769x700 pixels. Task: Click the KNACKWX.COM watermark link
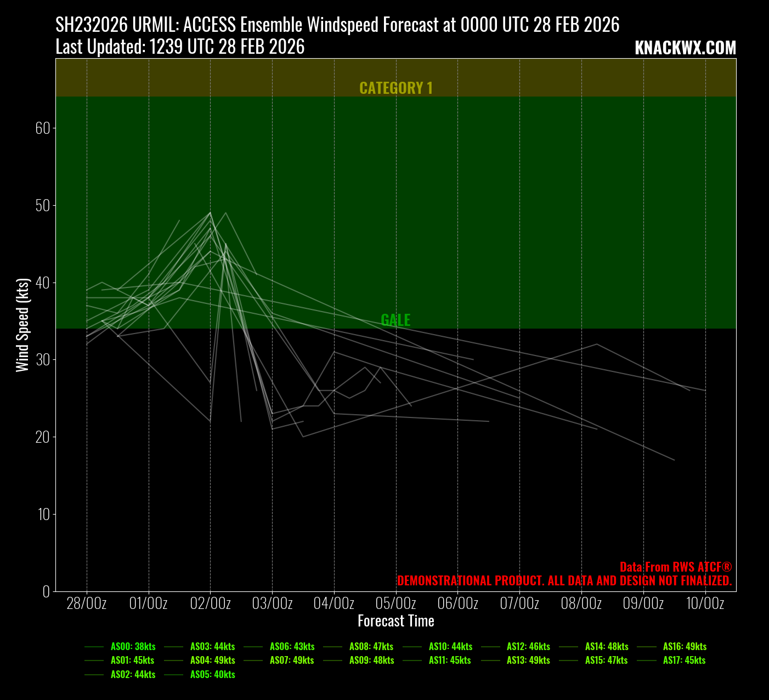pyautogui.click(x=685, y=48)
